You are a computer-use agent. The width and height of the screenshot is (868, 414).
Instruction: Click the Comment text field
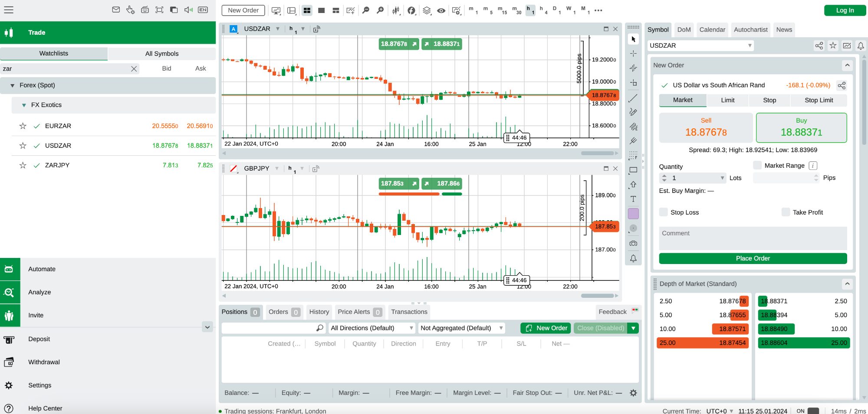(x=753, y=238)
